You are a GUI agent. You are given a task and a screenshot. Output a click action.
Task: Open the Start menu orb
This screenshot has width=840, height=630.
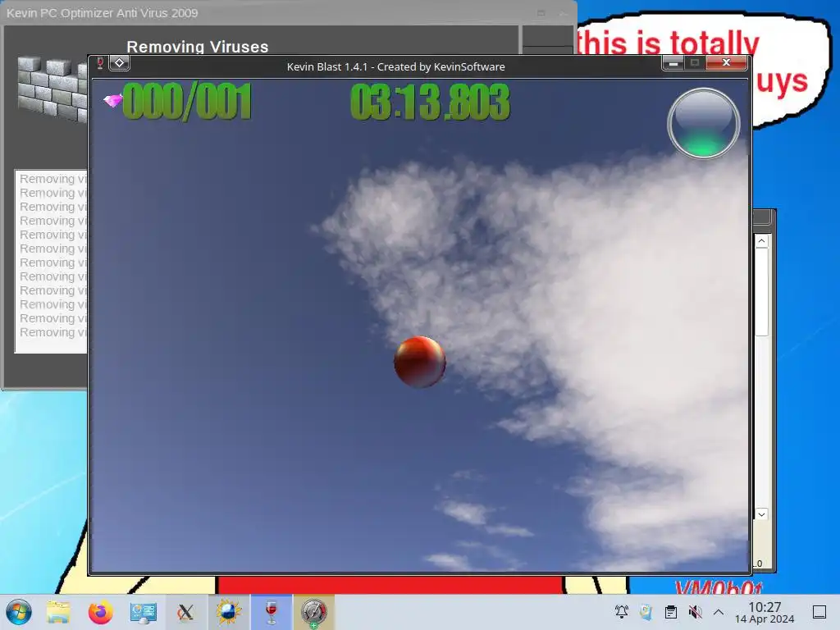coord(19,612)
